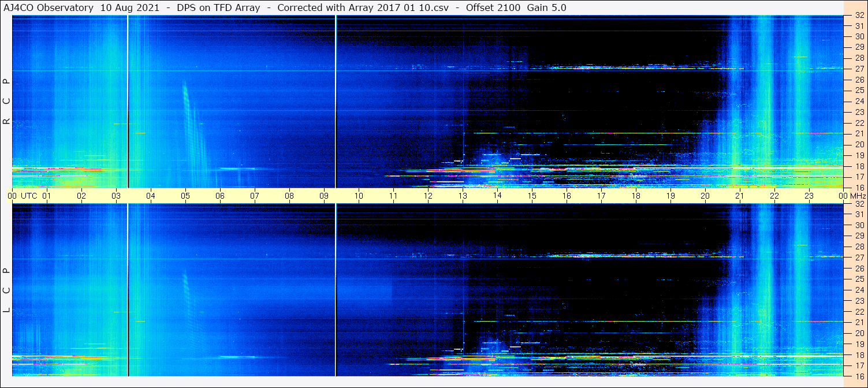Click the RCP panel's 17 MHz scale label

[859, 177]
